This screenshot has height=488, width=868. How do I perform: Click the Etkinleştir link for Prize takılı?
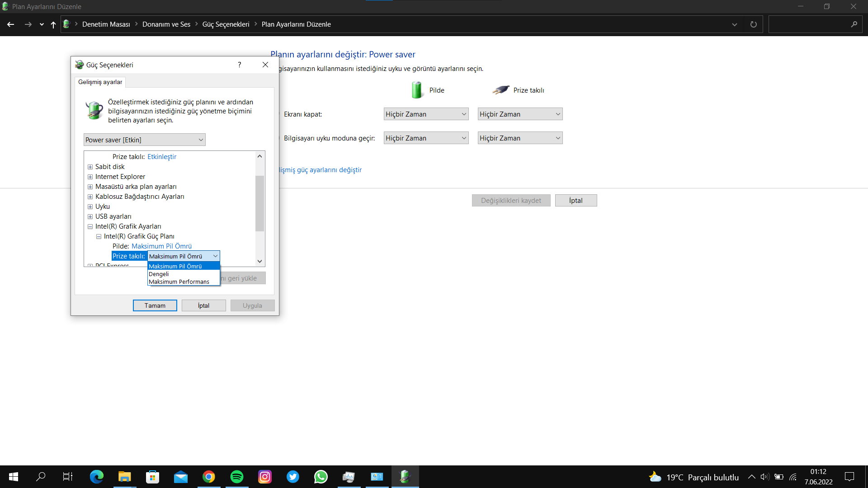coord(162,157)
